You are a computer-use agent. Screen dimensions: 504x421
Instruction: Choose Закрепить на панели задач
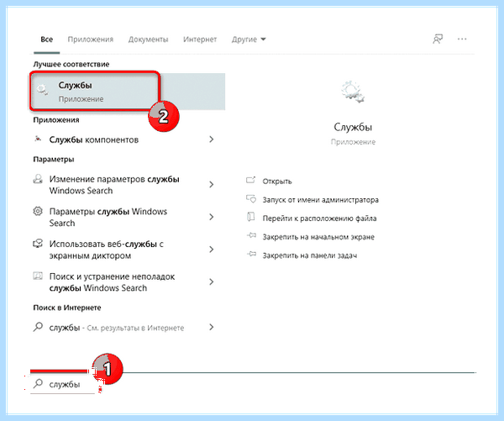tap(310, 255)
